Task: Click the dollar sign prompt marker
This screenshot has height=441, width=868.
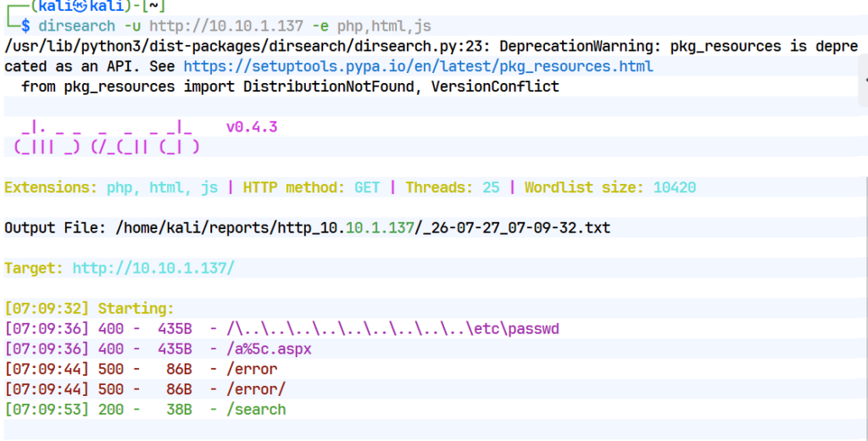Action: tap(25, 26)
